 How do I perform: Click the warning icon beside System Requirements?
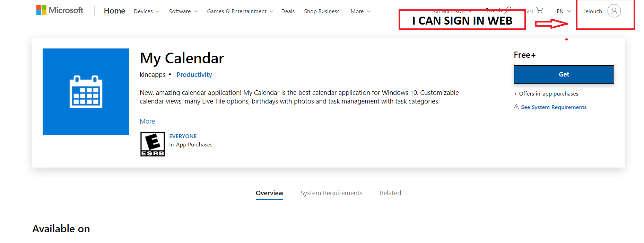pos(516,107)
